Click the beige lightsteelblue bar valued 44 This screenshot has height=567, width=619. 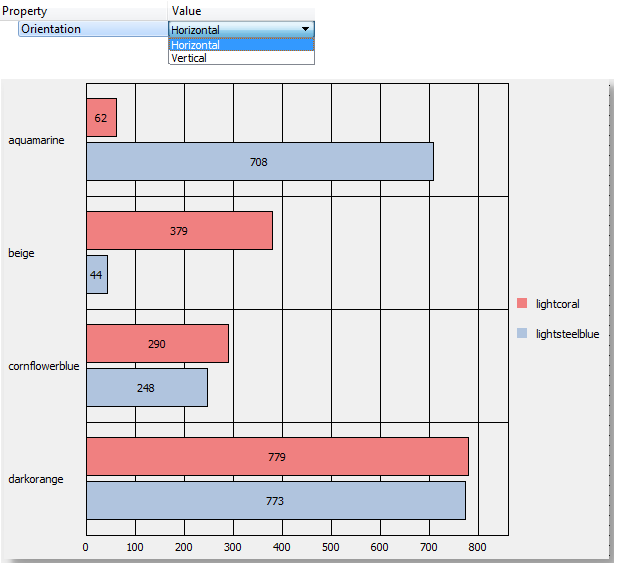[96, 275]
